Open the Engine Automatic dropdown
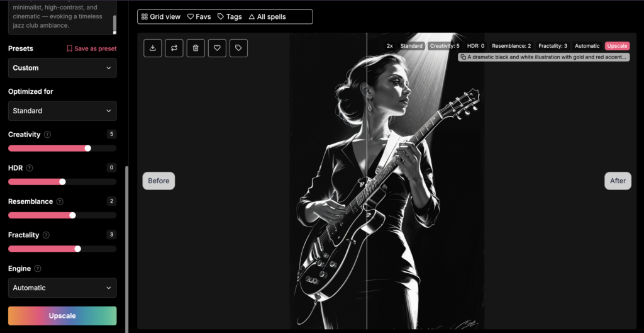 click(x=62, y=288)
